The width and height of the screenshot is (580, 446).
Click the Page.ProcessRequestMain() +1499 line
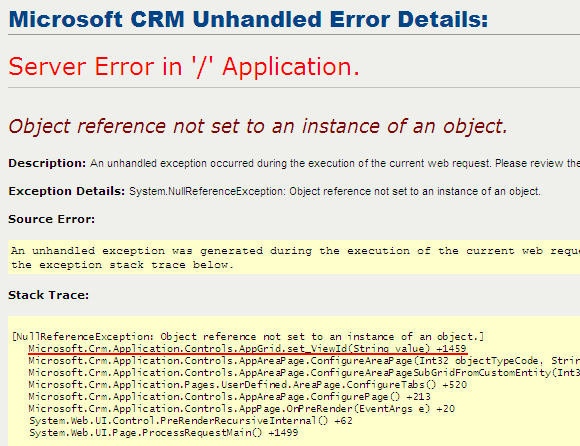point(163,433)
